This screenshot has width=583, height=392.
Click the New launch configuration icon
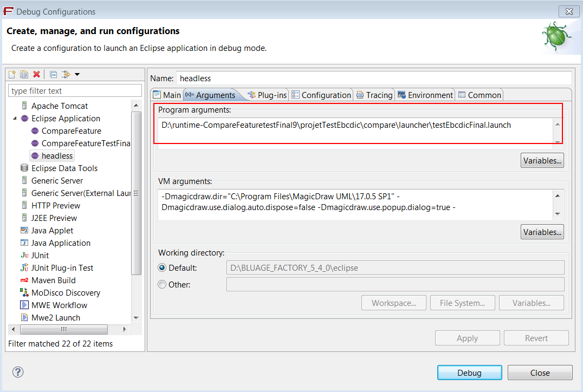(x=12, y=75)
